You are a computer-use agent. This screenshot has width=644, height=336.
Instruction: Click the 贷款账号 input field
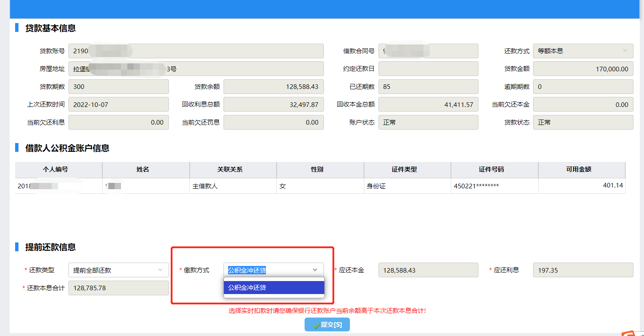click(196, 51)
